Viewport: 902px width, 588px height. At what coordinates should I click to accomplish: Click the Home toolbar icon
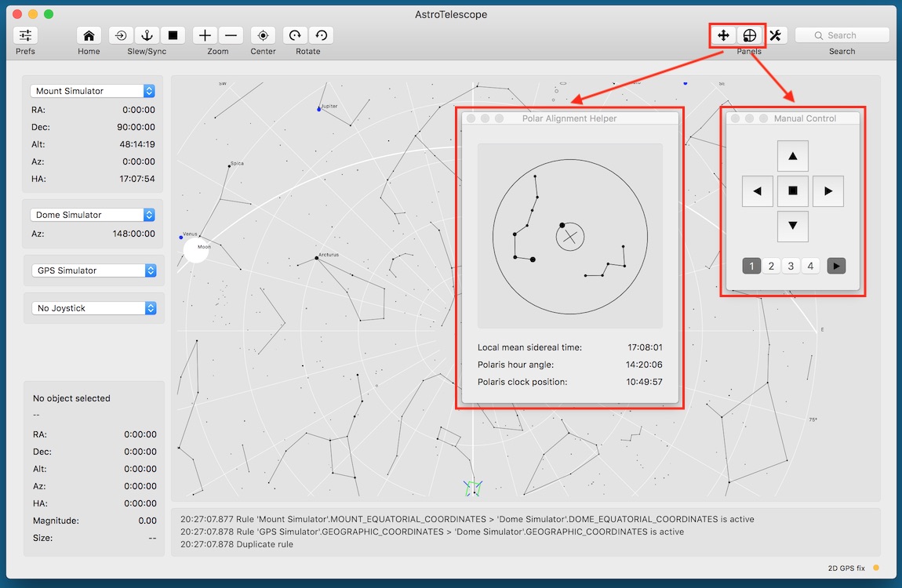[x=89, y=35]
